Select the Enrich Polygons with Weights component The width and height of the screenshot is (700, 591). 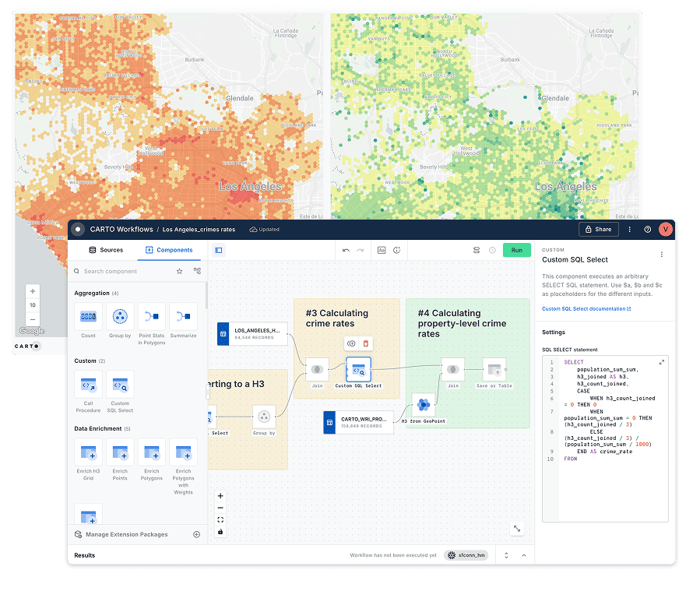click(183, 452)
